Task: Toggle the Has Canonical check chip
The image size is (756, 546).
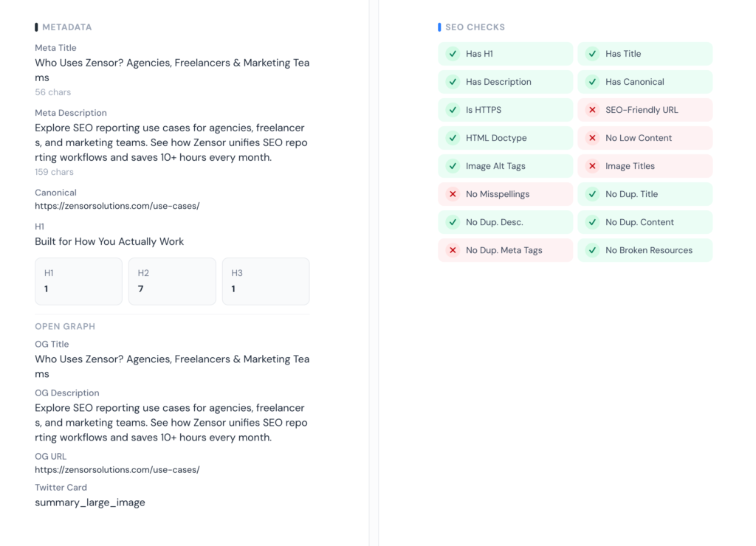Action: click(x=645, y=82)
